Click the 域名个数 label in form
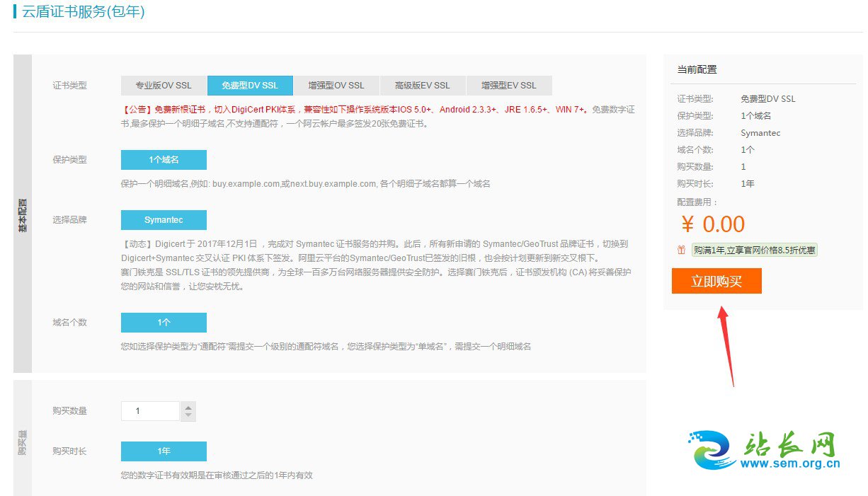 point(69,323)
